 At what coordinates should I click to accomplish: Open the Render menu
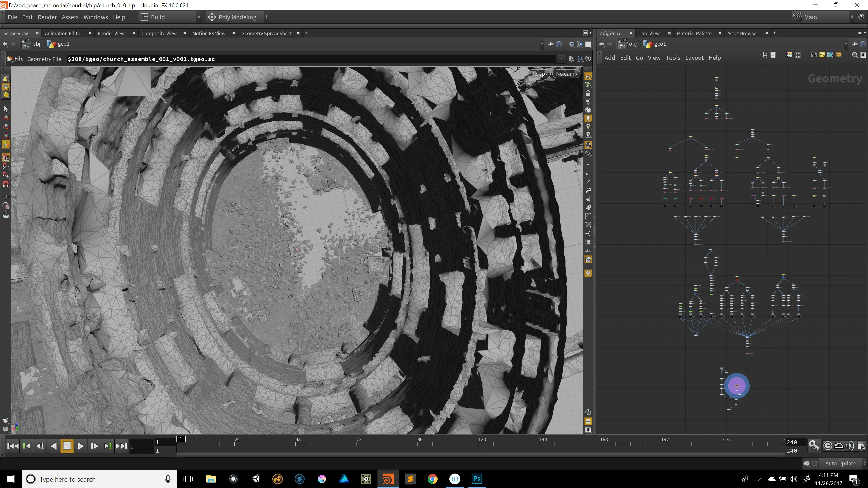[x=47, y=17]
